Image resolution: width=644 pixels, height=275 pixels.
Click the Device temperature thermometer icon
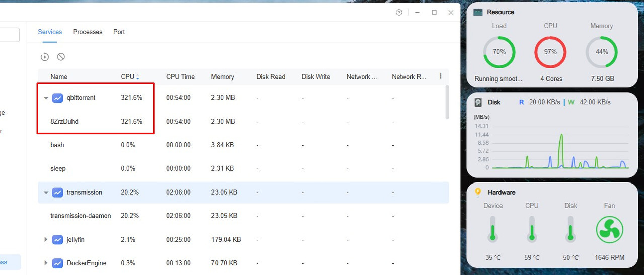493,230
